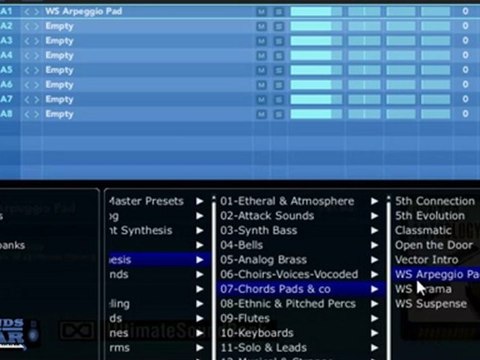Select next preset for part A5
Screen dimensions: 480x360
pos(36,70)
